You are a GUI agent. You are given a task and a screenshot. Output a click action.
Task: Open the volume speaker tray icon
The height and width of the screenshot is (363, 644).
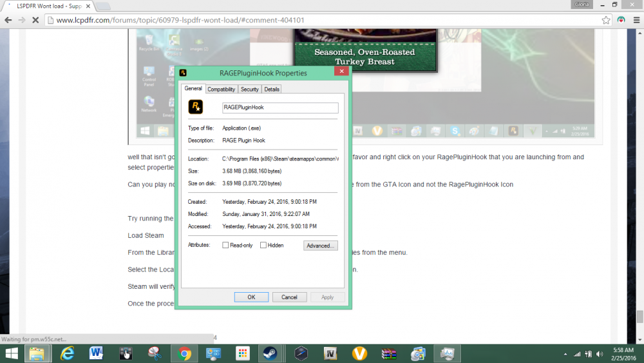[x=600, y=354]
